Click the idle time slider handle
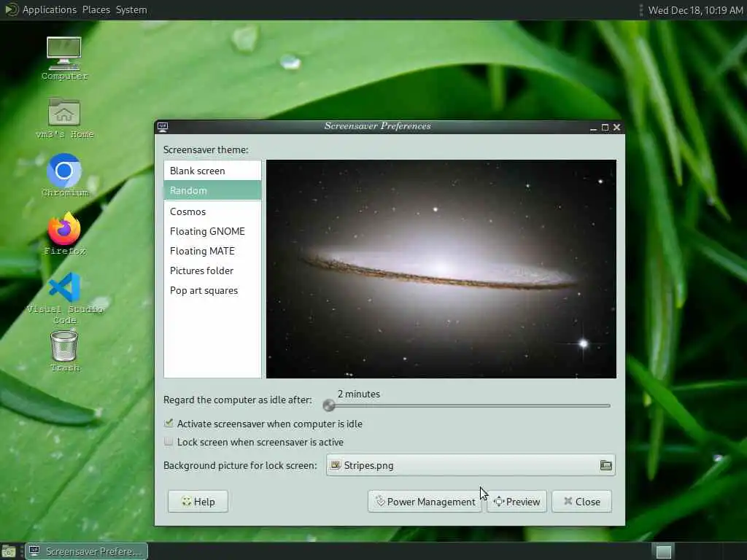Screen dimensions: 747x560 click(329, 405)
